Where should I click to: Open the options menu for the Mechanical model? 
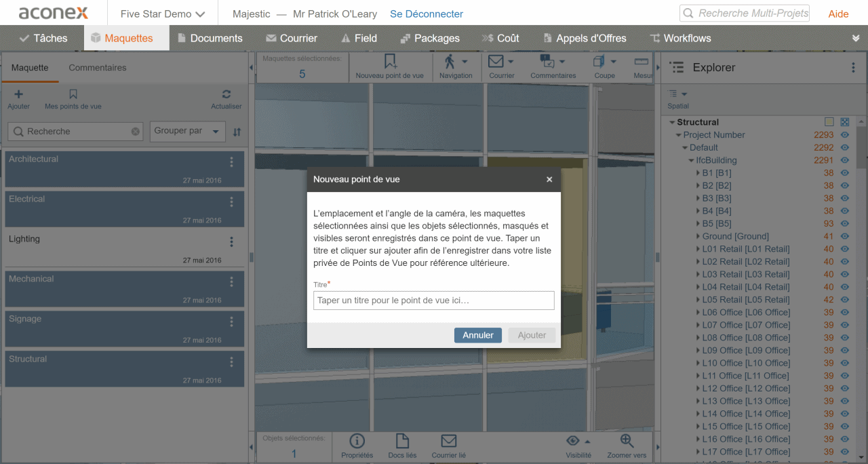point(231,282)
